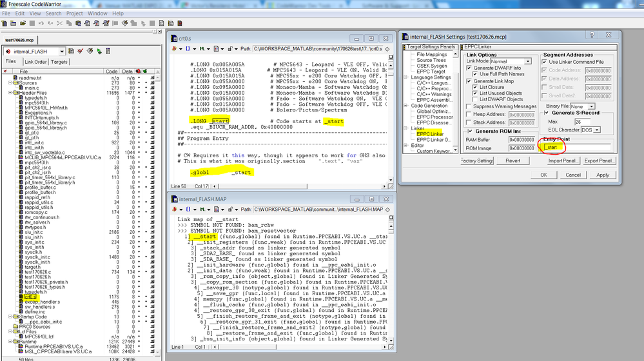Select crt0.s file in project tree
Screen dimensions: 644x361
[x=30, y=297]
